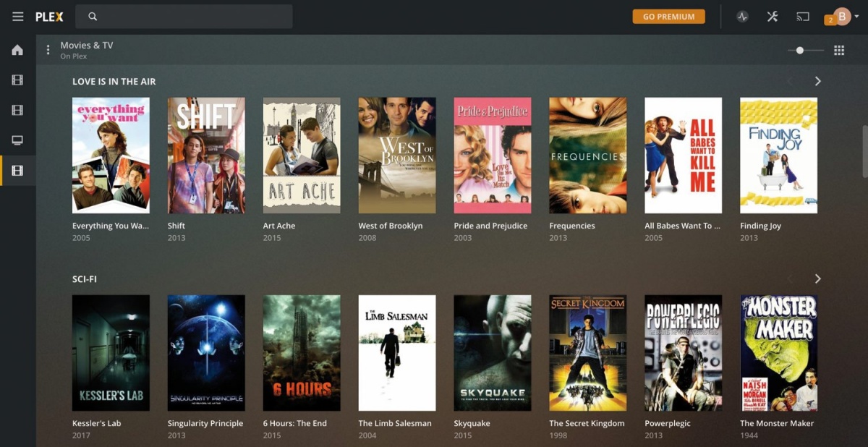Image resolution: width=868 pixels, height=447 pixels.
Task: Open the Frequencies poster
Action: click(x=588, y=156)
